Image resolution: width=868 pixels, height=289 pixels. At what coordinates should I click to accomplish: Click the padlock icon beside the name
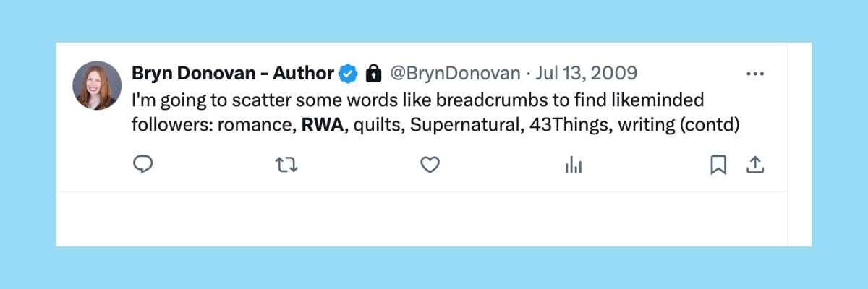click(x=373, y=73)
